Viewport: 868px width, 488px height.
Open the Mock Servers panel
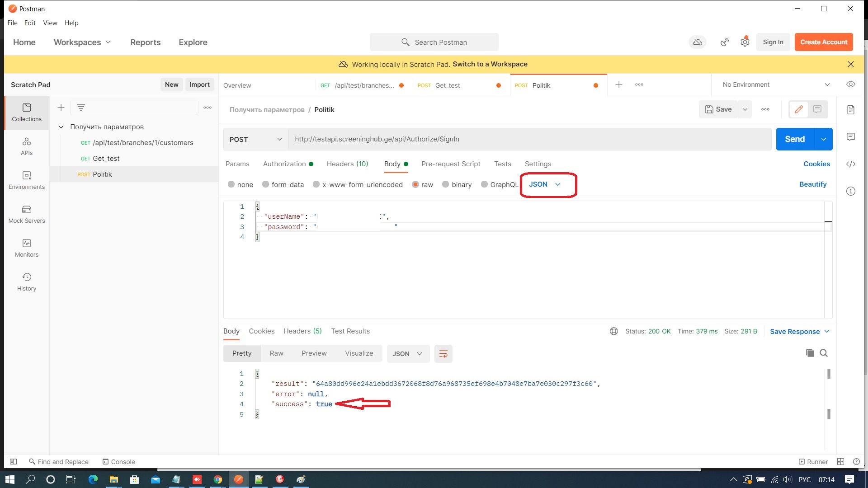coord(27,214)
